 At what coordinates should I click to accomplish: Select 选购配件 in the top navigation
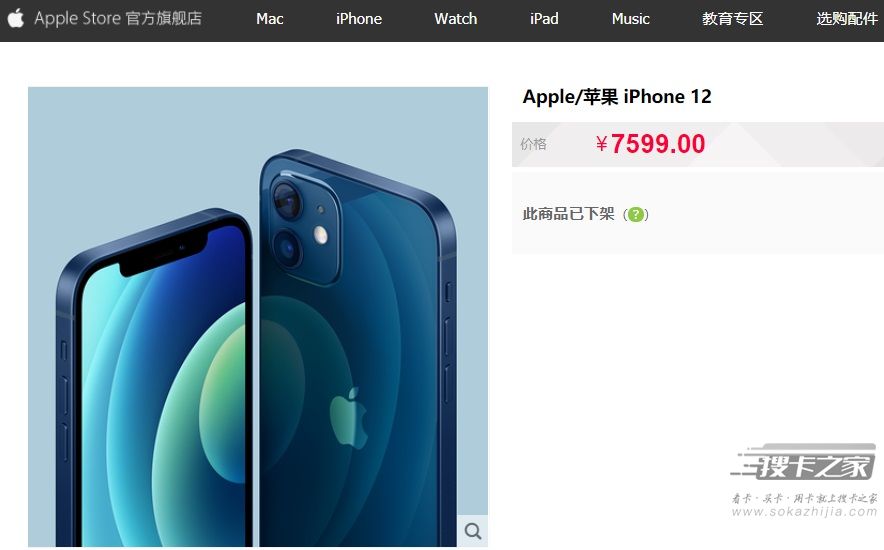pyautogui.click(x=847, y=19)
